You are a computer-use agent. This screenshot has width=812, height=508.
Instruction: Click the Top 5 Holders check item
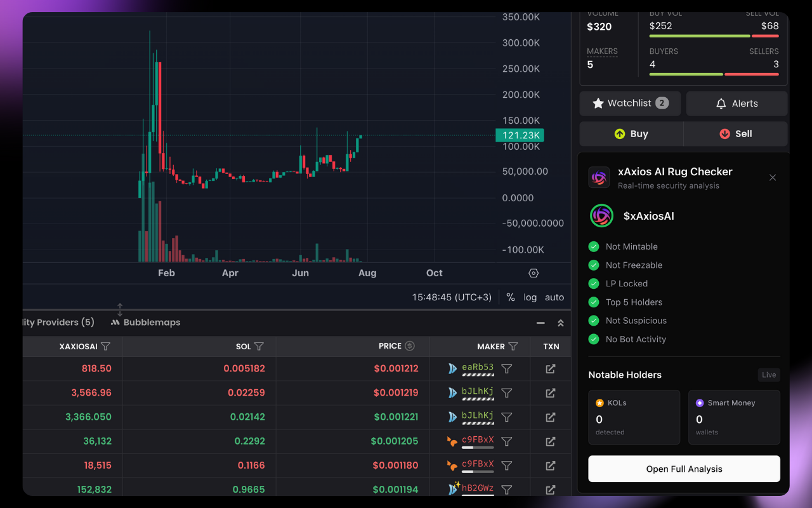627,302
